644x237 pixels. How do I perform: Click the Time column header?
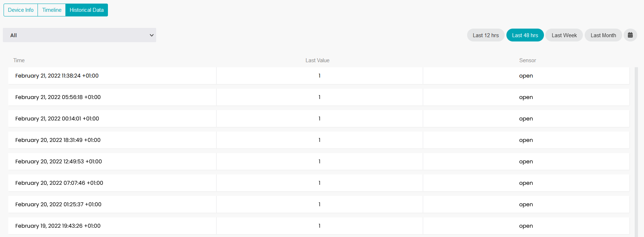click(x=19, y=60)
